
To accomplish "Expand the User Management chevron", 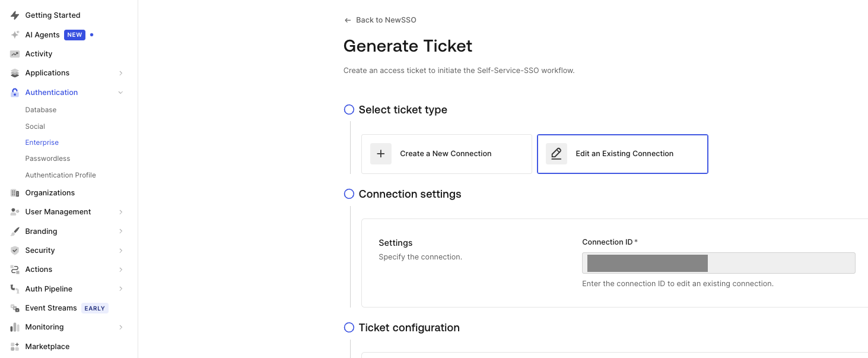I will (x=121, y=212).
